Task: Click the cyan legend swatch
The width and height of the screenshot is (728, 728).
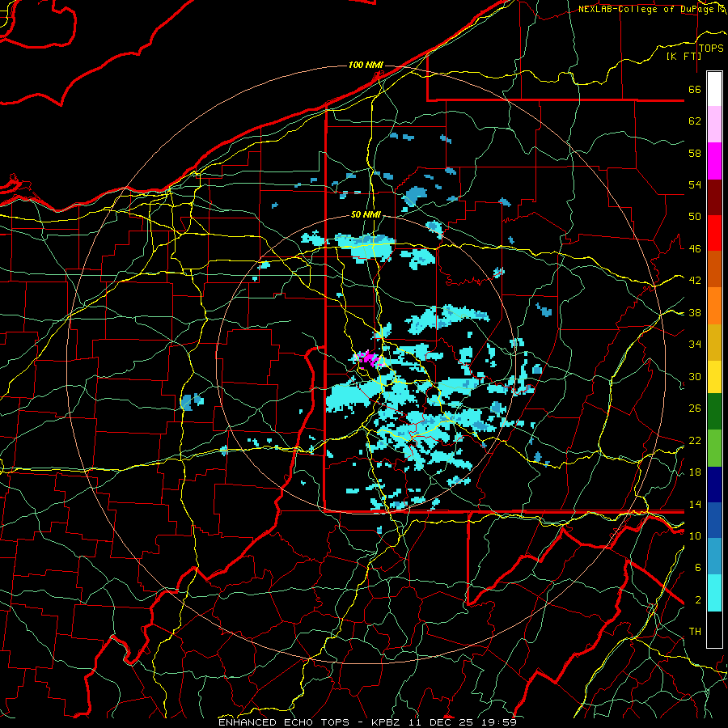Action: (x=714, y=593)
